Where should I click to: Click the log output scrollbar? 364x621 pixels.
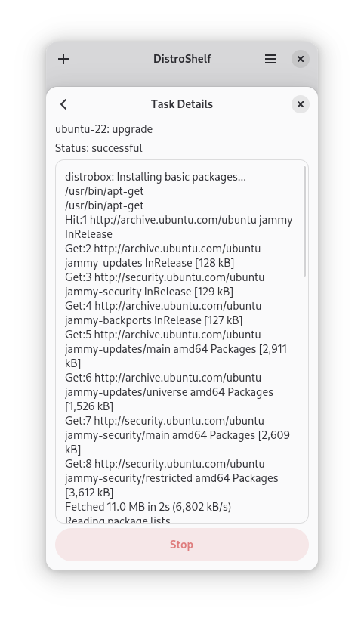(304, 221)
